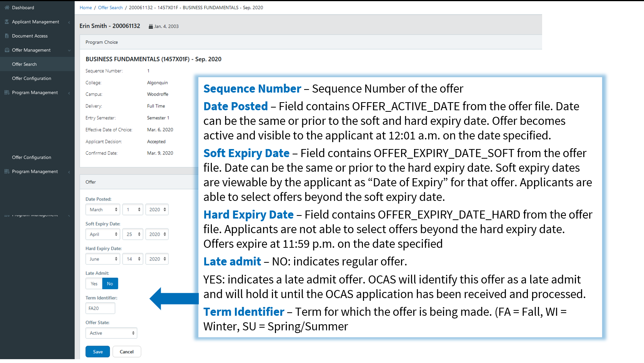Image resolution: width=644 pixels, height=363 pixels.
Task: Collapse the Offer Management chevron
Action: pos(69,50)
